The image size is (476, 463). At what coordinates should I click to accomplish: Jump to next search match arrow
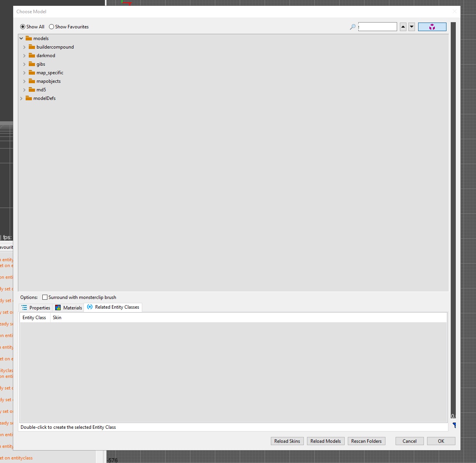(411, 27)
